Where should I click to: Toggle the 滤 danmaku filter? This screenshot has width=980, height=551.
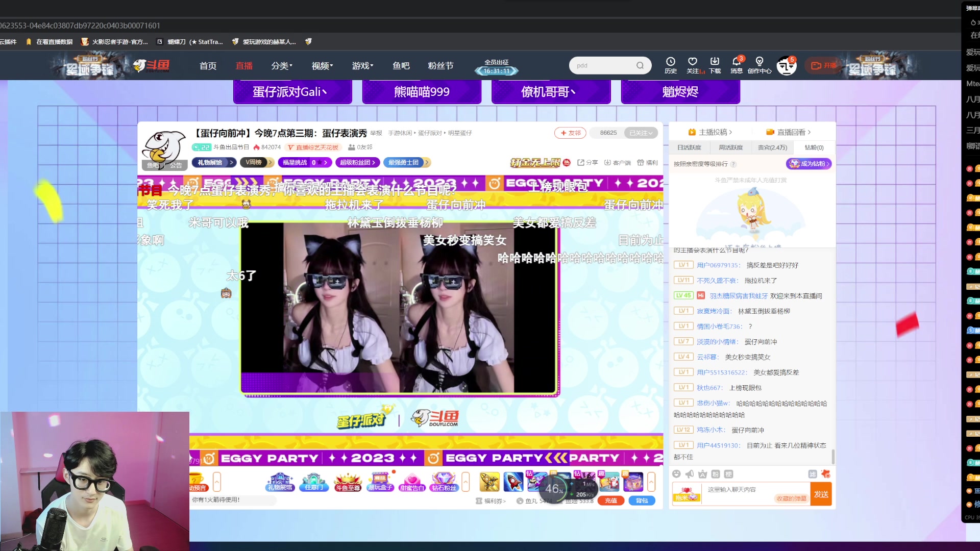[814, 474]
